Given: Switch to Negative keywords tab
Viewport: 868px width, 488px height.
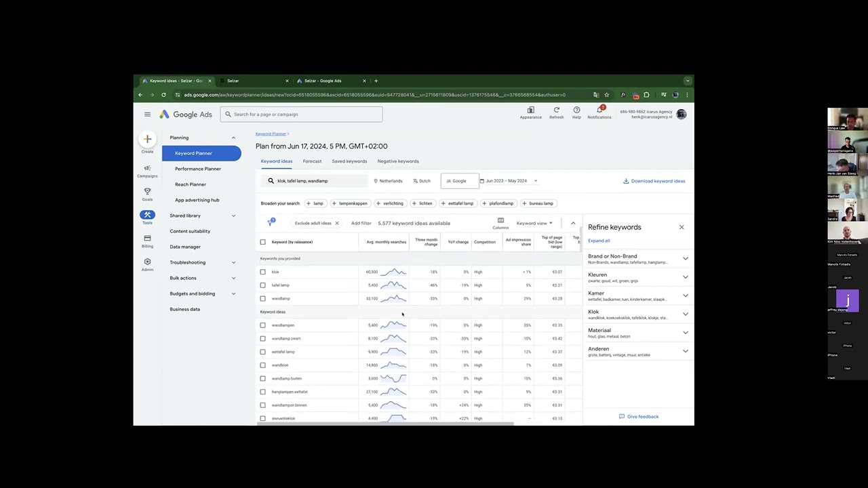Looking at the screenshot, I should click(x=398, y=161).
